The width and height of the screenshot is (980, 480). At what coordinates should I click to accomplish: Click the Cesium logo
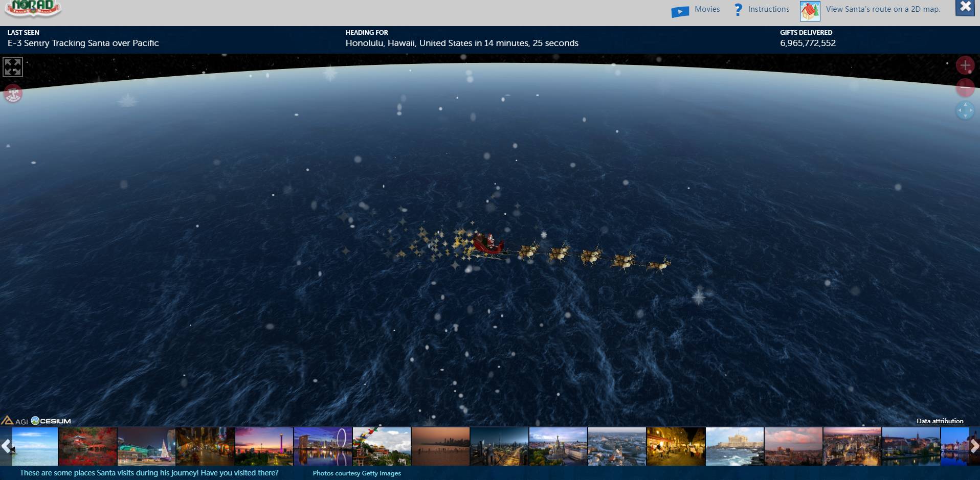point(51,421)
